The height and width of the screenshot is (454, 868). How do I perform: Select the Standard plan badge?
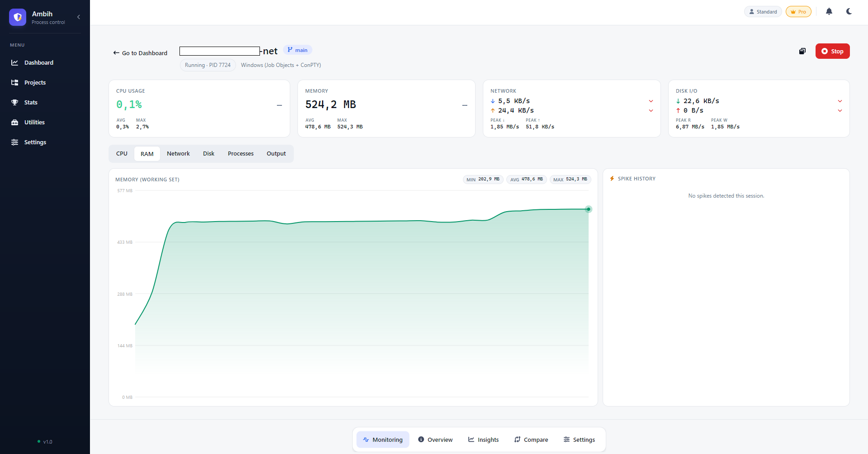pyautogui.click(x=763, y=12)
